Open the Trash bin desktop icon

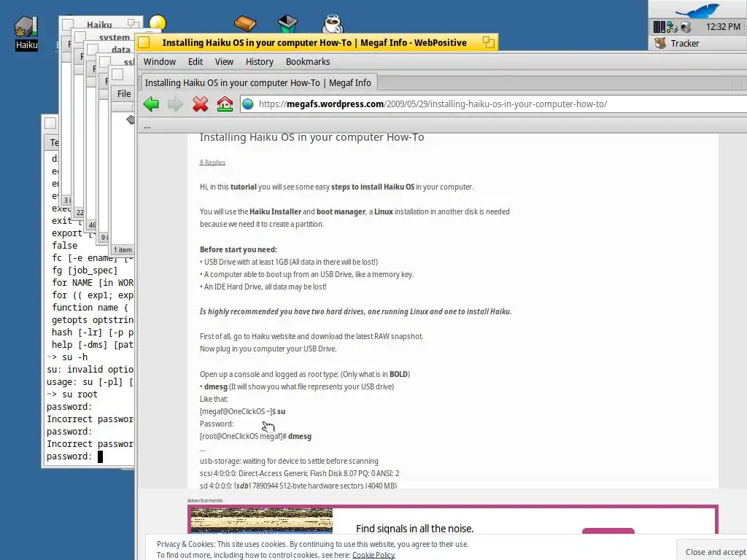(x=287, y=24)
